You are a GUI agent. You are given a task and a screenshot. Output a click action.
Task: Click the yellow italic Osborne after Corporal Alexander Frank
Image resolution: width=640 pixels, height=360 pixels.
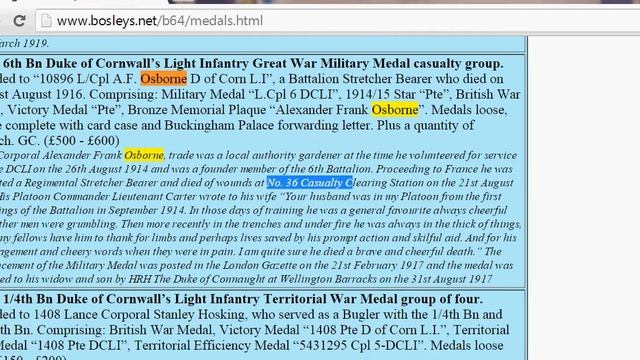click(x=144, y=155)
